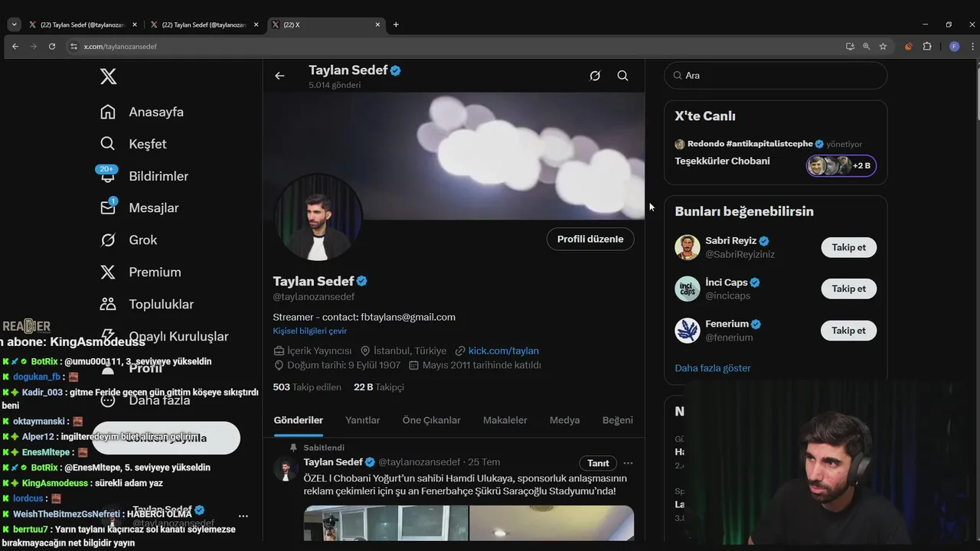This screenshot has height=551, width=980.
Task: Open the kick.com/taylan link
Action: pyautogui.click(x=504, y=350)
